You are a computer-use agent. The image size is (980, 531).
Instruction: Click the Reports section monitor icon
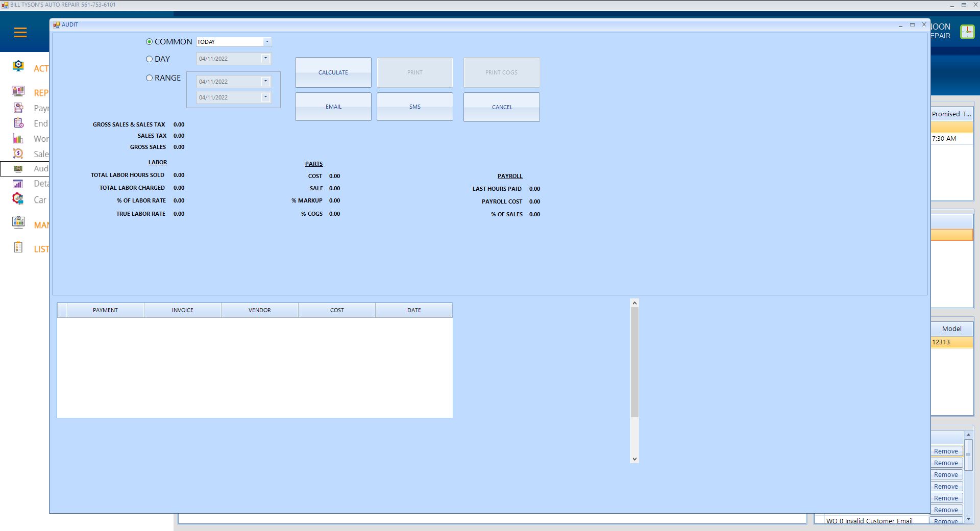pyautogui.click(x=18, y=91)
